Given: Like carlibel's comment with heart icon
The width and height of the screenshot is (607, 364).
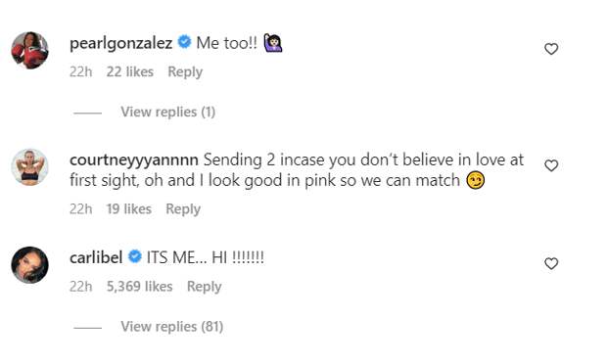Looking at the screenshot, I should pos(551,264).
